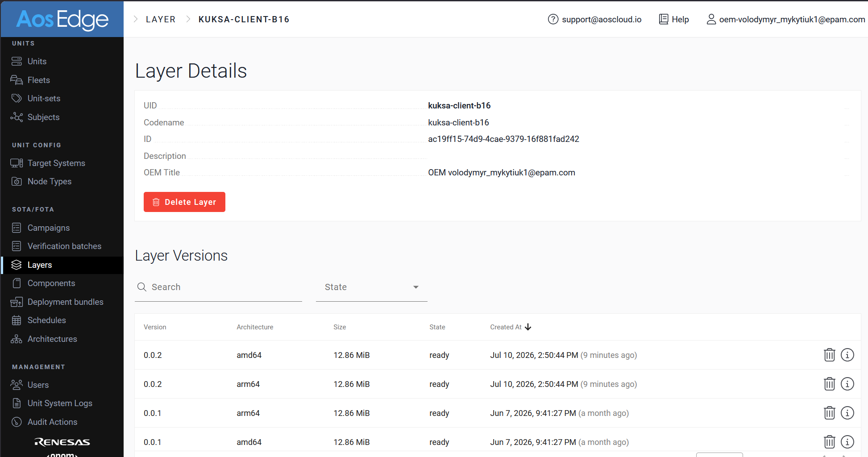The image size is (868, 457).
Task: Delete the 0.0.1 arm64 layer version
Action: click(x=829, y=413)
